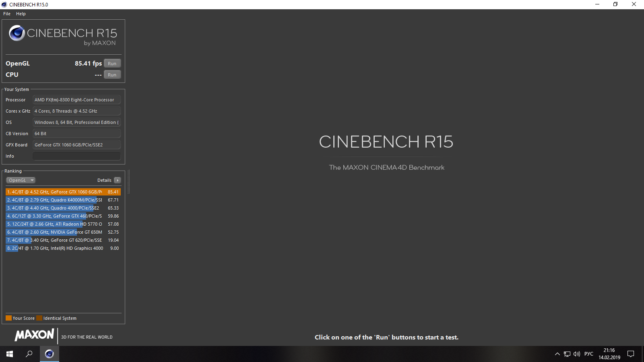Click the Cinebench taskbar app icon
644x362 pixels.
pyautogui.click(x=50, y=354)
